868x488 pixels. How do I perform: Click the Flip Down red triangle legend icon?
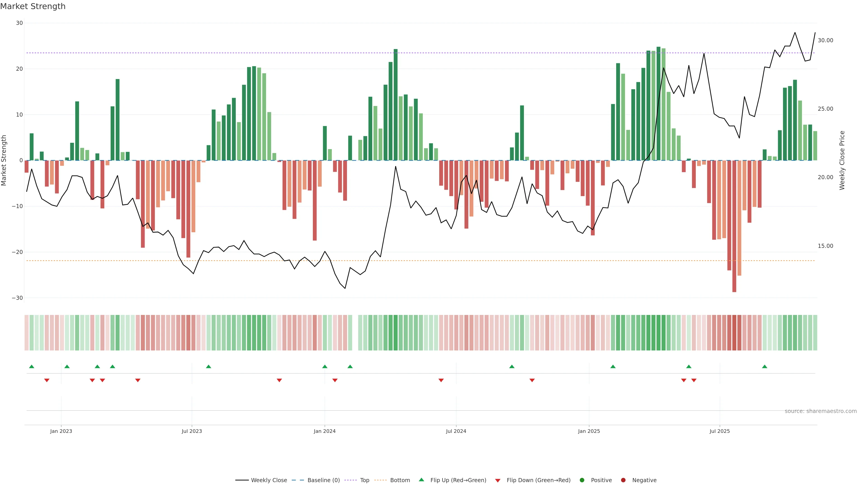click(498, 481)
